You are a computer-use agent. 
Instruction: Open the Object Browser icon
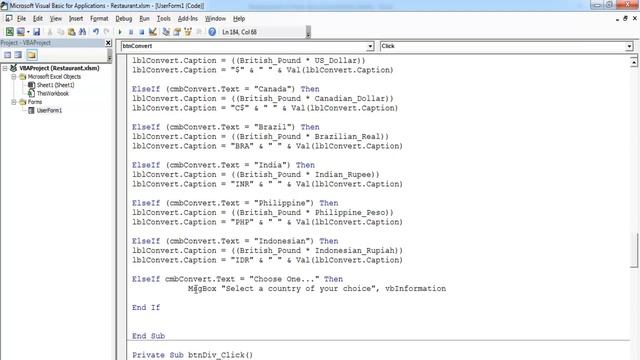pos(188,32)
